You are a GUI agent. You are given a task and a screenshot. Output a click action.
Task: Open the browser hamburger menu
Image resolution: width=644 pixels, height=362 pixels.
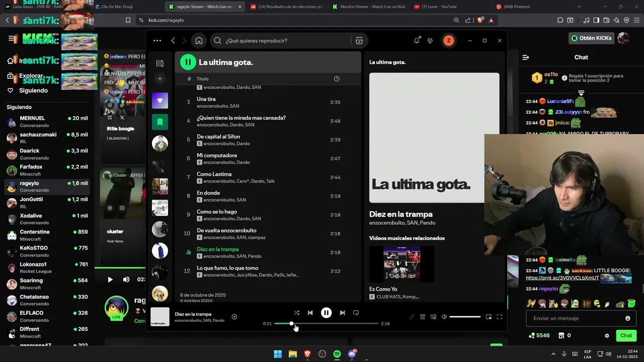click(636, 20)
